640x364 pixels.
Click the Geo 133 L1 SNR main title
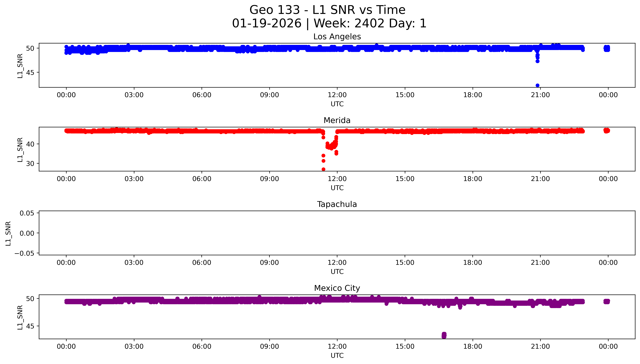327,10
